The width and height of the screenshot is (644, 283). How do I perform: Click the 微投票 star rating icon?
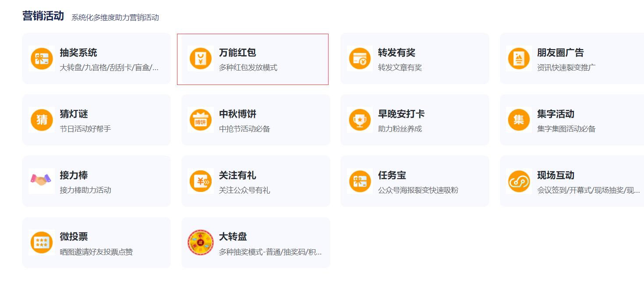(x=42, y=242)
